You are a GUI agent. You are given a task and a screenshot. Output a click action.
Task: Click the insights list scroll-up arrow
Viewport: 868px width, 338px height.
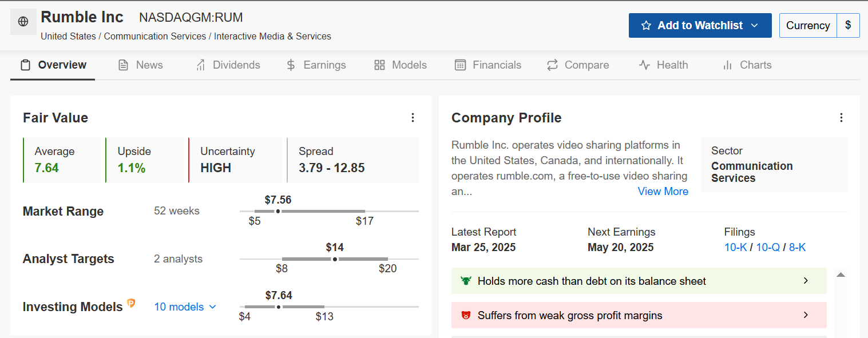tap(841, 275)
